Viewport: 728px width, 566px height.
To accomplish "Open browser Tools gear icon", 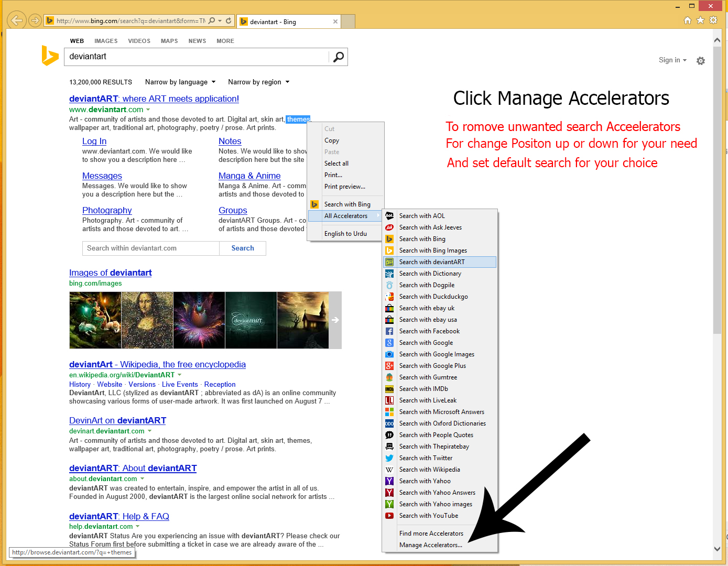I will 713,20.
